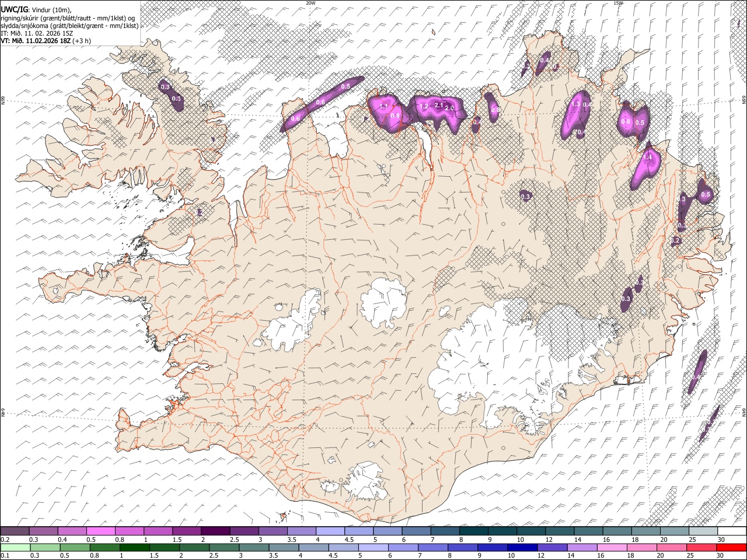Click the '1.5' label in the upper legend
The height and width of the screenshot is (560, 747).
tap(177, 540)
